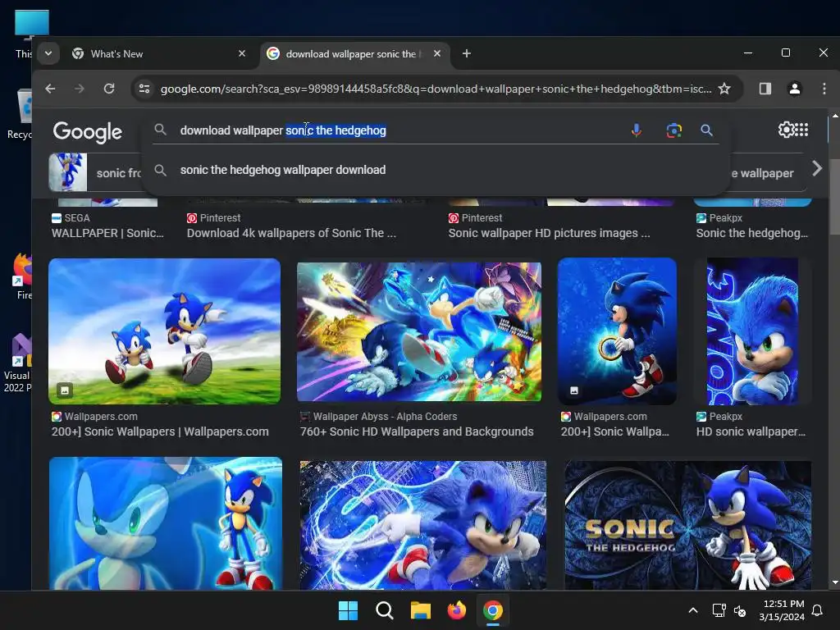Launch Firefox from the taskbar
The width and height of the screenshot is (840, 630).
click(x=456, y=610)
